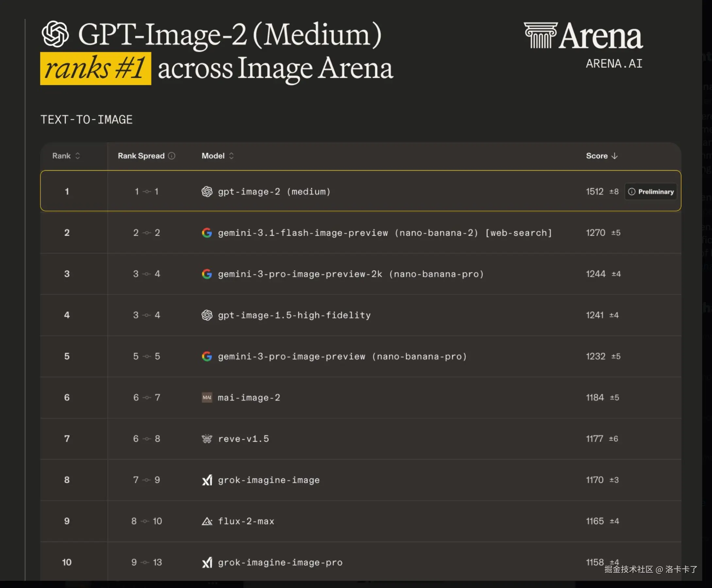Click the yellow 'ranks #1' highlight
This screenshot has width=712, height=588.
95,68
